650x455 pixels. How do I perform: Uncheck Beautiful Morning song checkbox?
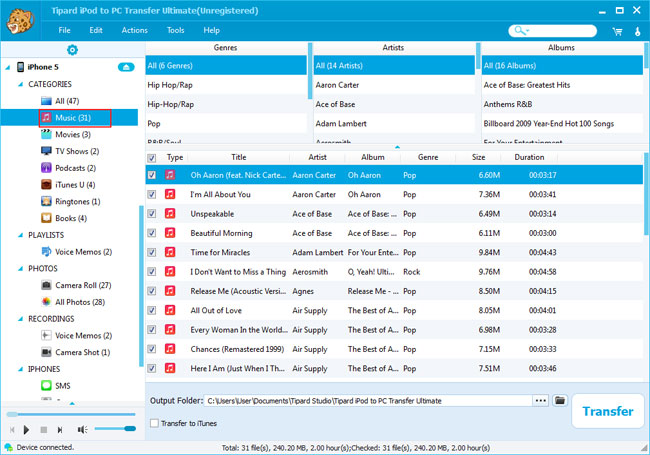152,233
